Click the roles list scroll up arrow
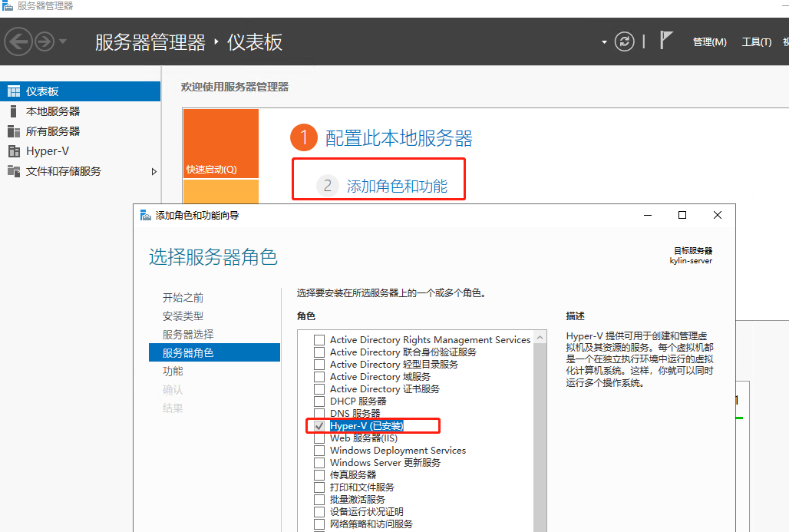789x532 pixels. pyautogui.click(x=540, y=337)
